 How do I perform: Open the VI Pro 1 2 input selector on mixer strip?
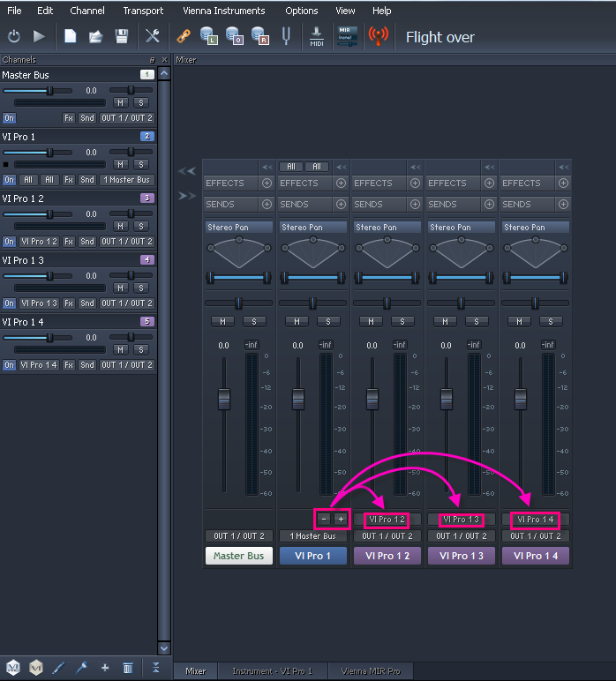pyautogui.click(x=387, y=520)
